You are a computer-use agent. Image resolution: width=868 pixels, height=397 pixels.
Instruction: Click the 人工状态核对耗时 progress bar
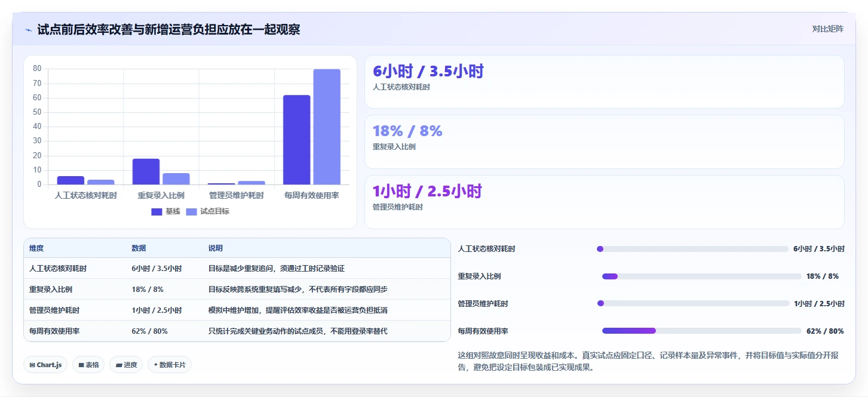pos(692,249)
